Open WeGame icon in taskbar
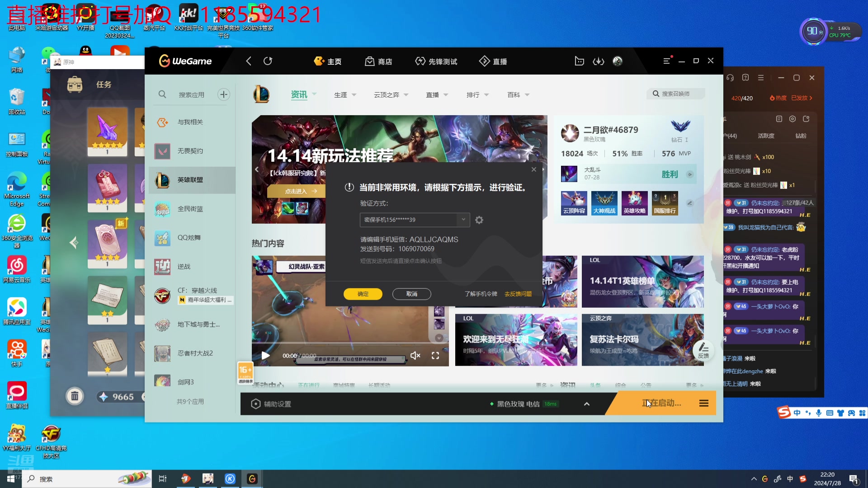 [x=252, y=479]
